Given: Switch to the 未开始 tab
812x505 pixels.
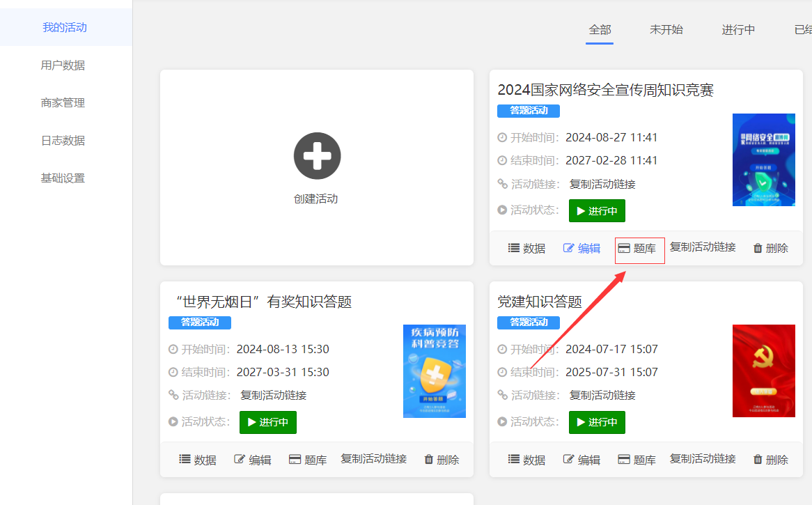Looking at the screenshot, I should click(666, 30).
